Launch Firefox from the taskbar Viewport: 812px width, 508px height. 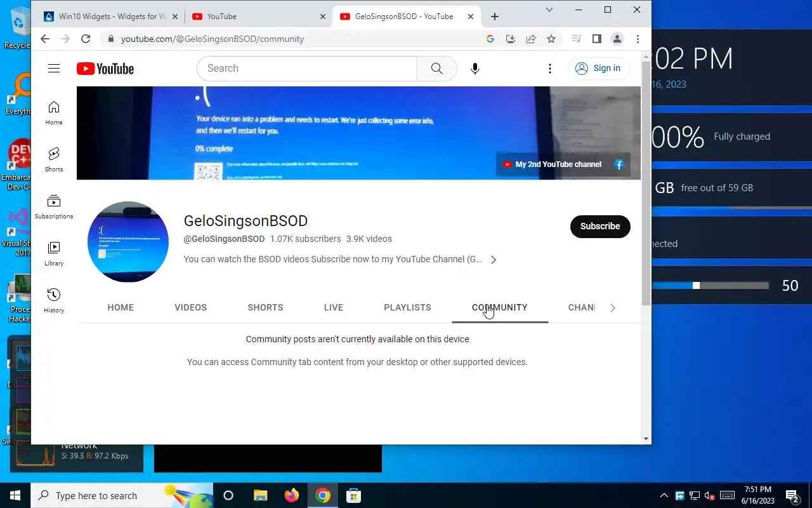tap(291, 495)
